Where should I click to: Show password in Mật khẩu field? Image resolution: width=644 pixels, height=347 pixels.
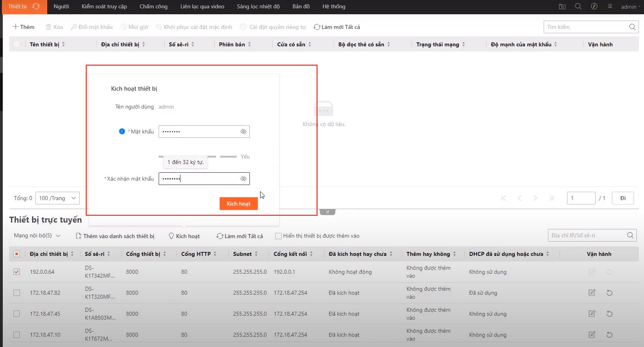pos(243,132)
